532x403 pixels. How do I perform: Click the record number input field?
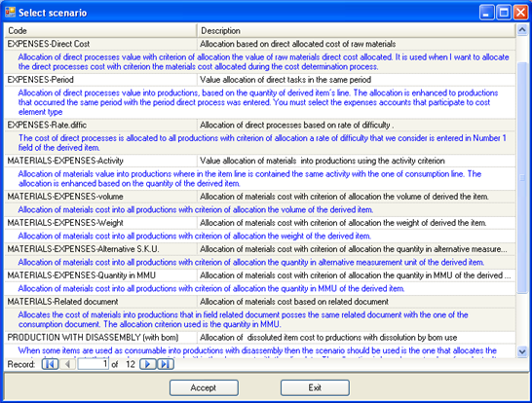(93, 364)
